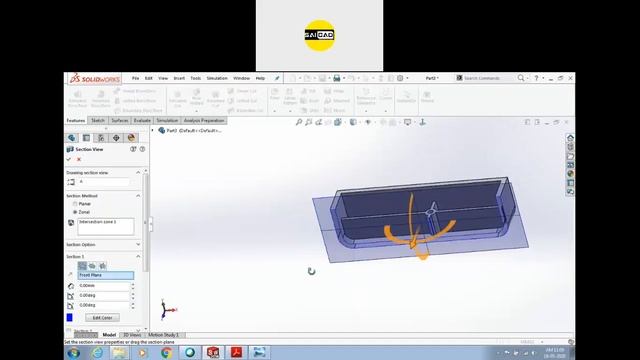This screenshot has height=360, width=640.
Task: Click the blue section color swatch
Action: [x=70, y=317]
